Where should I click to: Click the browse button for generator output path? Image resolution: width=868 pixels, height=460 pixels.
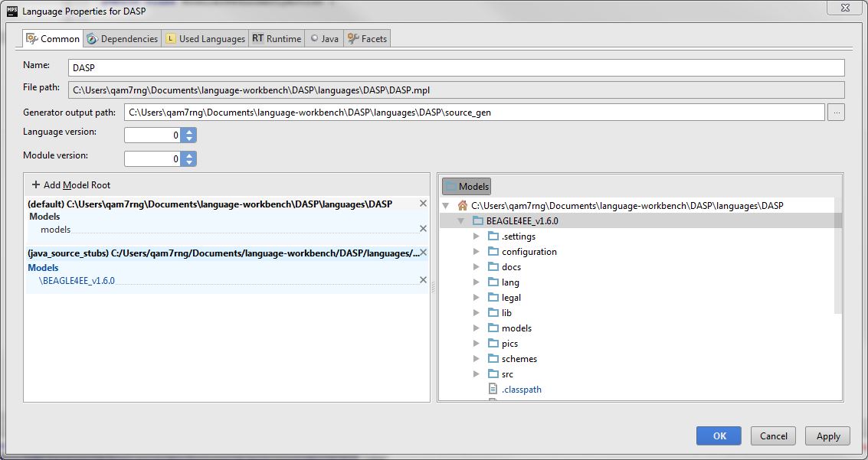[836, 113]
